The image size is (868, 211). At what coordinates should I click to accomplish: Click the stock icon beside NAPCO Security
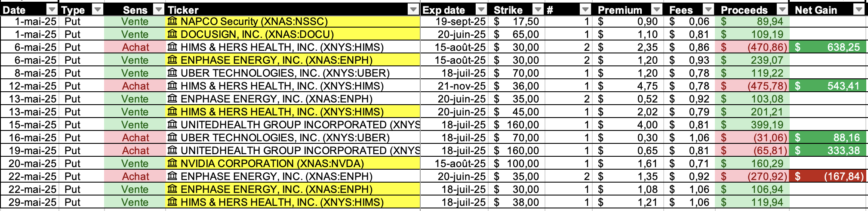click(172, 21)
